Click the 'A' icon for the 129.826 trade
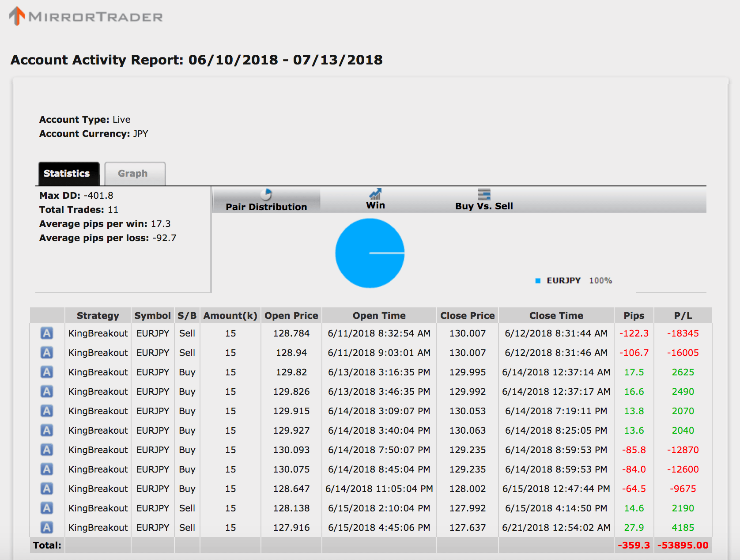The height and width of the screenshot is (560, 740). pyautogui.click(x=47, y=391)
